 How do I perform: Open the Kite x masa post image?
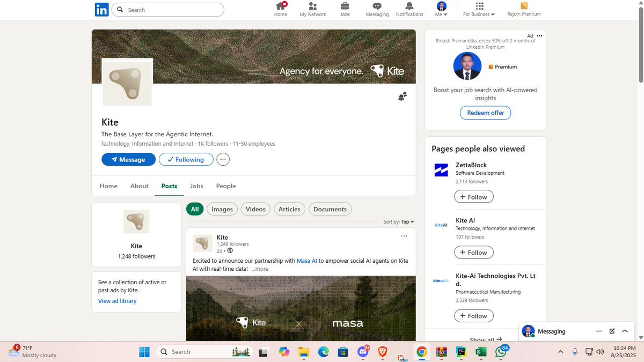301,308
